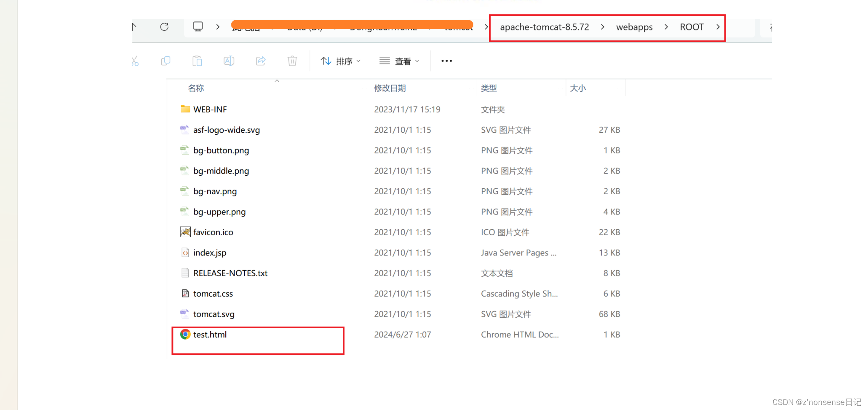Expand chevron after ROOT breadcrumb
Viewport: 868px width, 410px height.
(x=718, y=27)
